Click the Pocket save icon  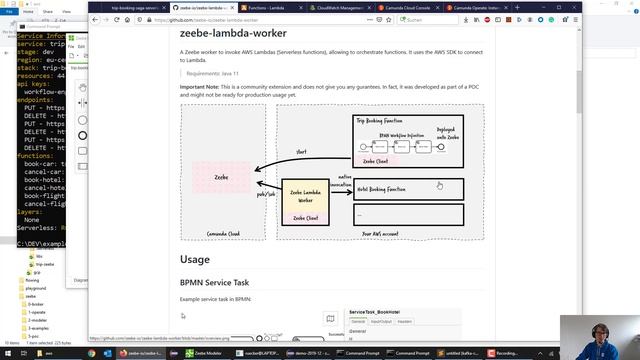click(379, 20)
